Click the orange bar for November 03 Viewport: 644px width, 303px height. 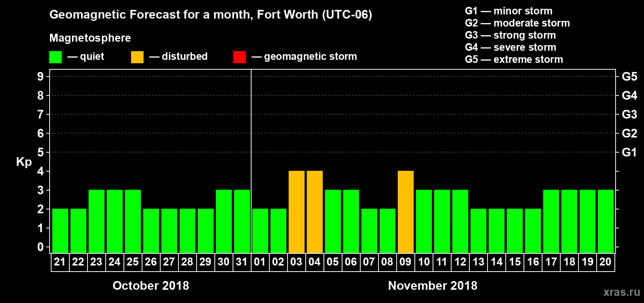pos(297,212)
